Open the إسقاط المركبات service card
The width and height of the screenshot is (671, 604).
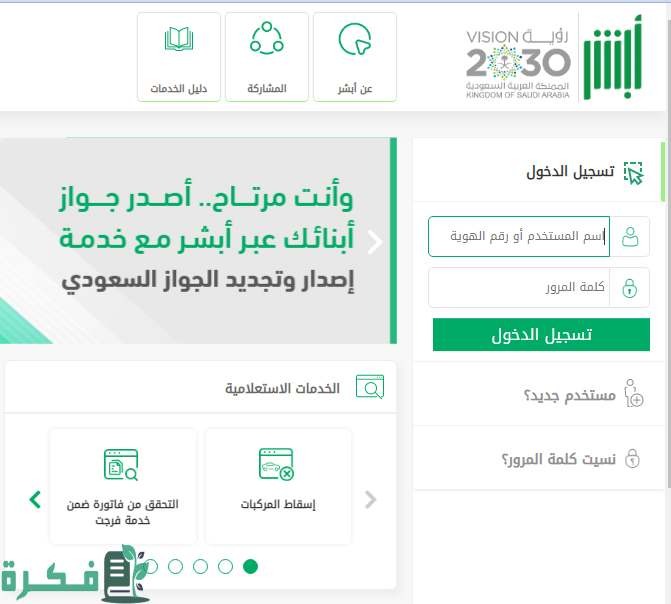[x=279, y=486]
